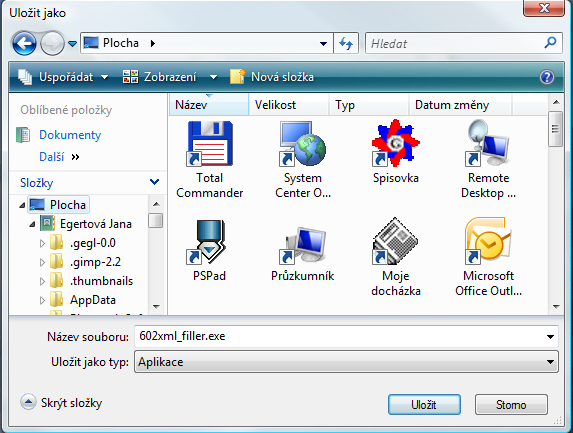
Task: Go back with the blue arrow button
Action: (x=24, y=44)
